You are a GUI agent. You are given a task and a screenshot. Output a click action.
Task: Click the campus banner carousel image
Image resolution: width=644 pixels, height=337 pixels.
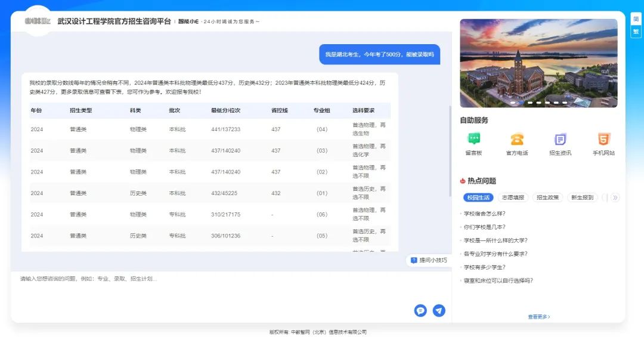[x=538, y=63]
